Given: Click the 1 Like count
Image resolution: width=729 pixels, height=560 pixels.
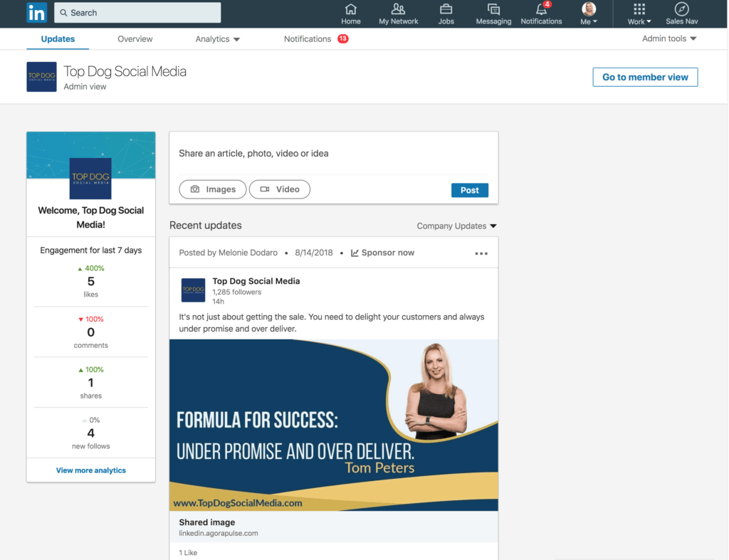Looking at the screenshot, I should [x=188, y=553].
